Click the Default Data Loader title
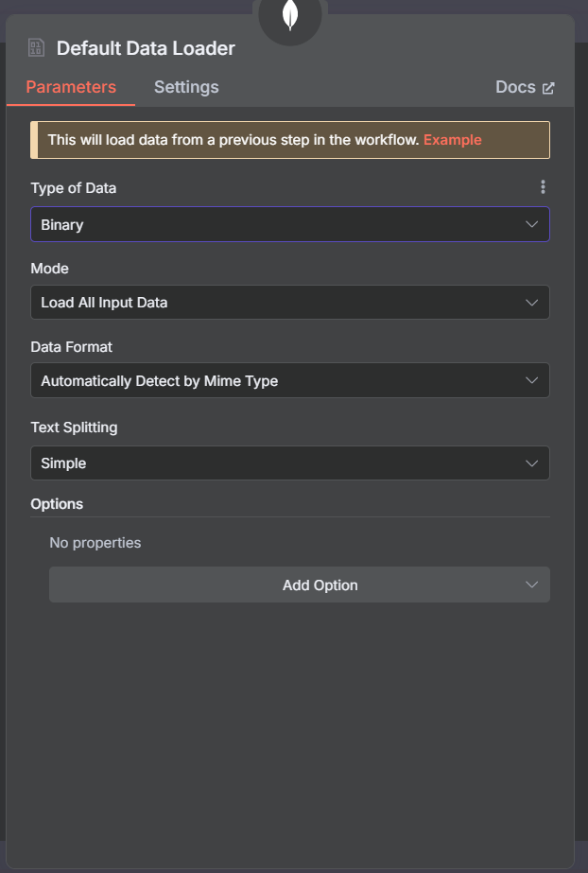This screenshot has height=873, width=588. pyautogui.click(x=146, y=48)
